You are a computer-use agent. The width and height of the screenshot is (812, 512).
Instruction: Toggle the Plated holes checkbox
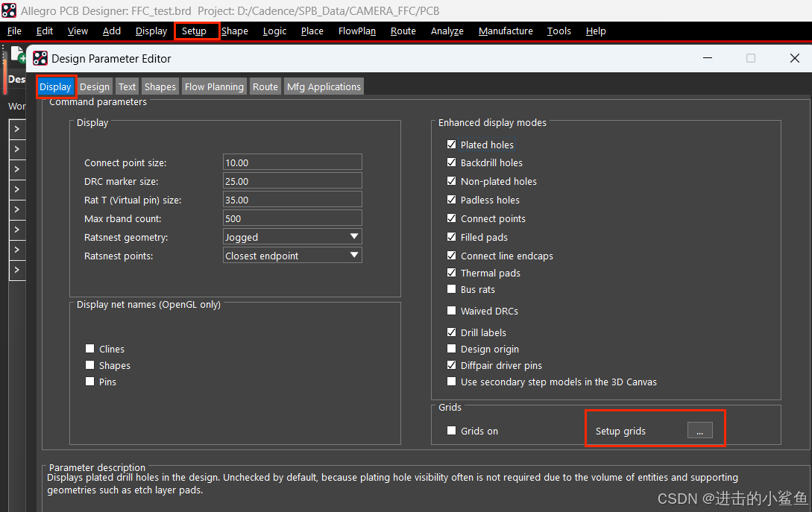coord(452,145)
